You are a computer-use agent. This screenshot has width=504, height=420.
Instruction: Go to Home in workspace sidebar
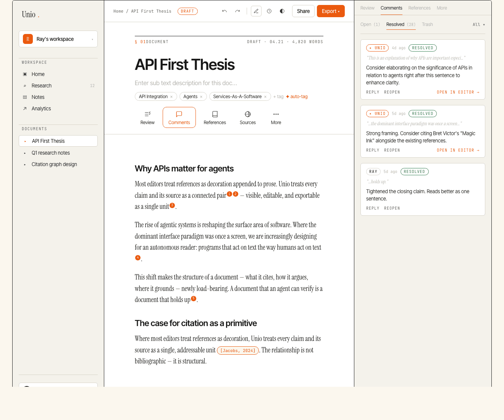(x=58, y=74)
